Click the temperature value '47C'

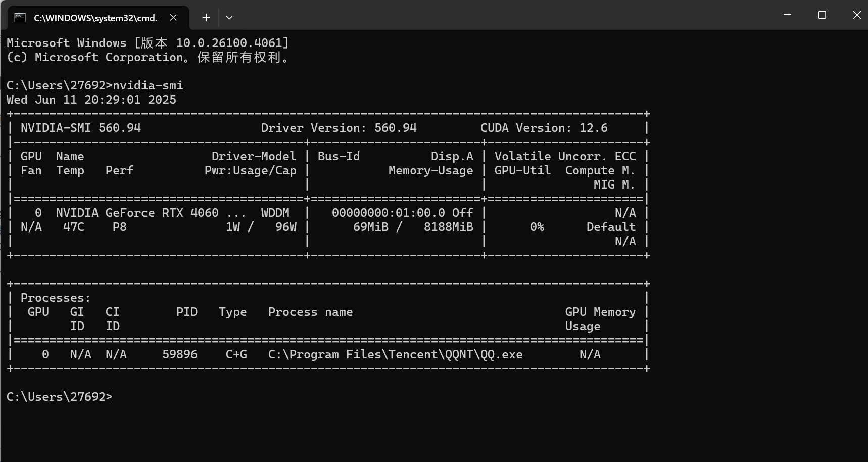74,227
